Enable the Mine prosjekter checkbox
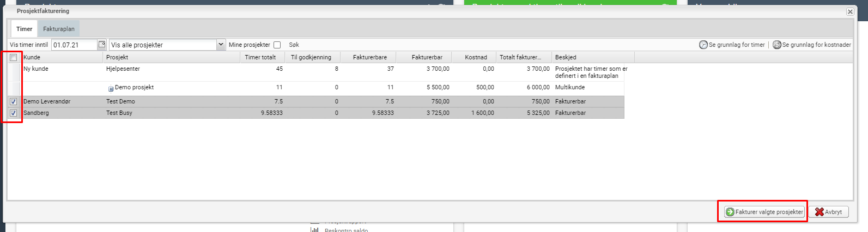868x232 pixels. click(x=277, y=45)
